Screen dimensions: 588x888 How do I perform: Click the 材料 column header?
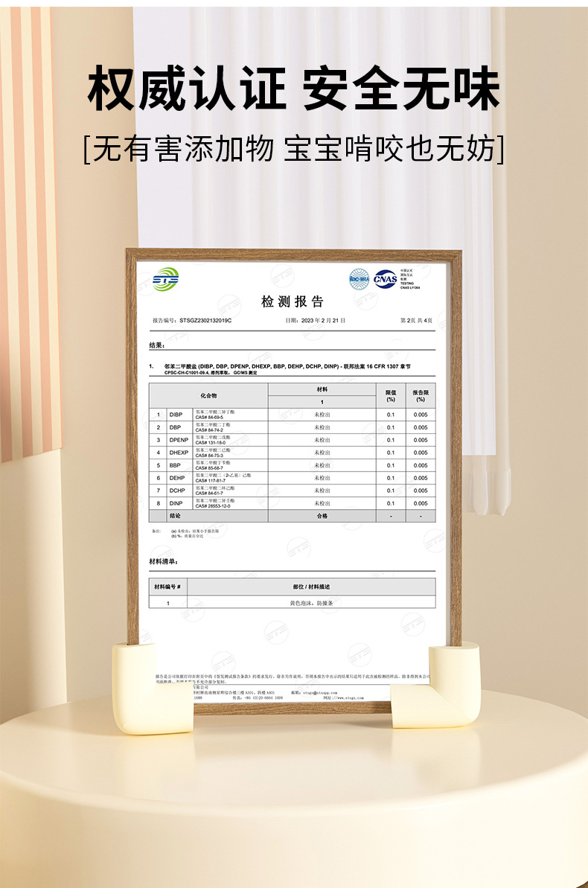coord(322,389)
